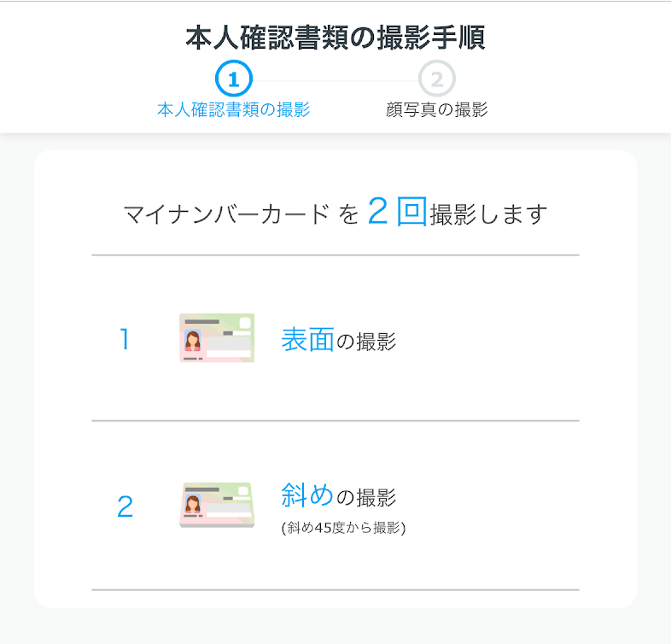Screen dimensions: 671x644
Task: Click the blue 表面 text
Action: pos(307,340)
